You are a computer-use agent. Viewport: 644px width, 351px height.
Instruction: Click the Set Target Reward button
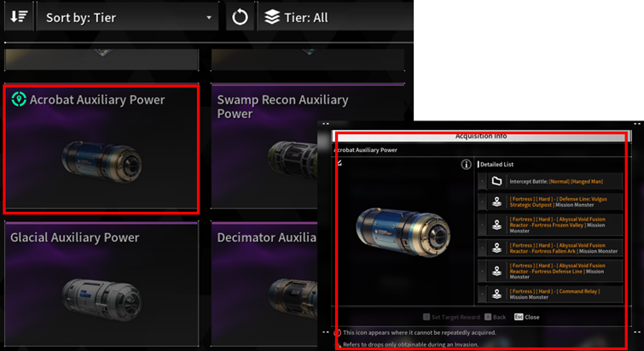tap(451, 317)
